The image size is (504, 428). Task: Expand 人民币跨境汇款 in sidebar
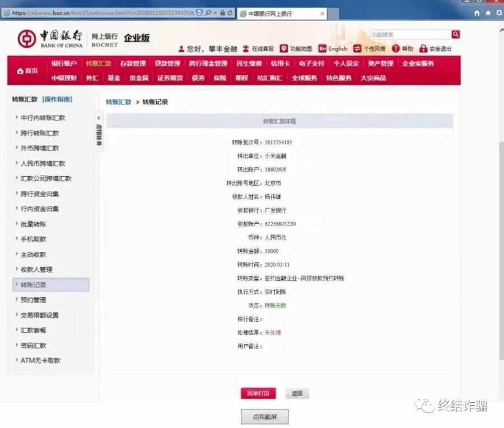(x=43, y=163)
